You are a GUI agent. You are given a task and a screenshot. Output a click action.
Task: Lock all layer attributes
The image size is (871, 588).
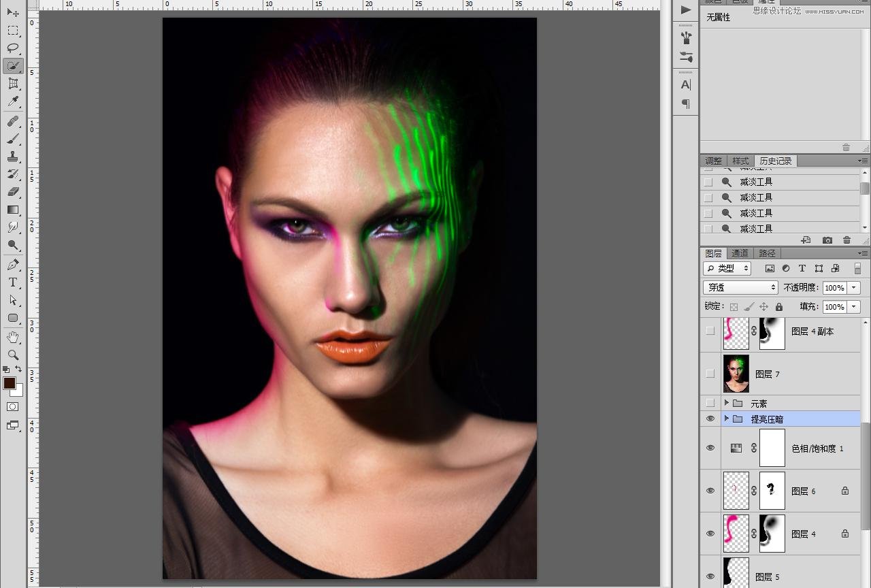tap(779, 307)
